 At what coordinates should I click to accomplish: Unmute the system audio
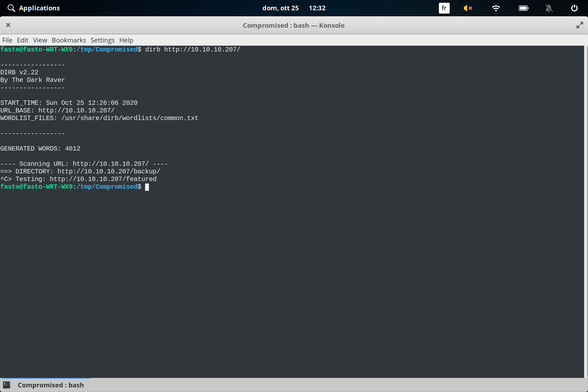click(x=468, y=8)
